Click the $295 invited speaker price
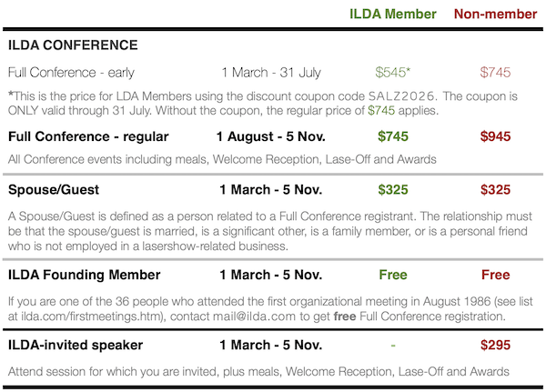 pyautogui.click(x=495, y=345)
